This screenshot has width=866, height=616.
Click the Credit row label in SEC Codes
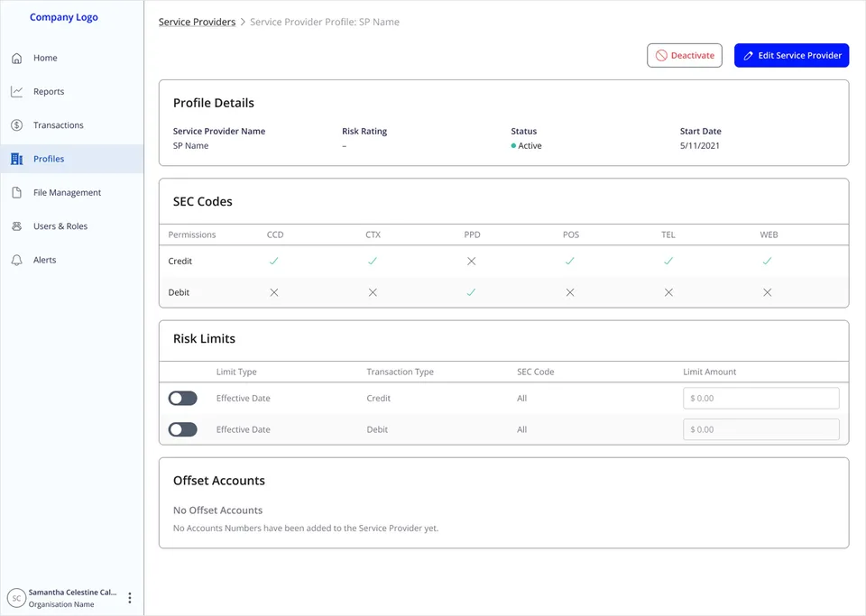(x=180, y=261)
